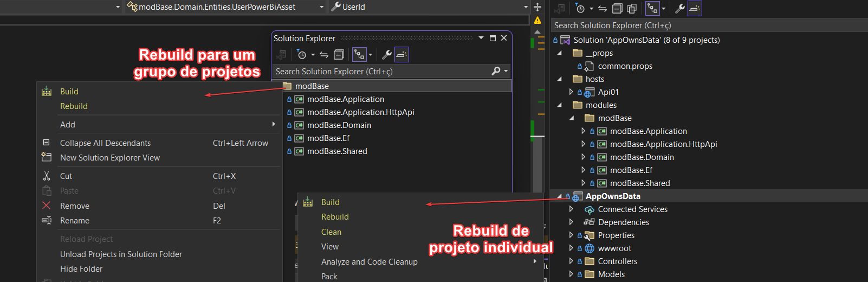Open Window Position dropdown of floating Solution Explorer
This screenshot has width=868, height=282.
click(x=481, y=38)
